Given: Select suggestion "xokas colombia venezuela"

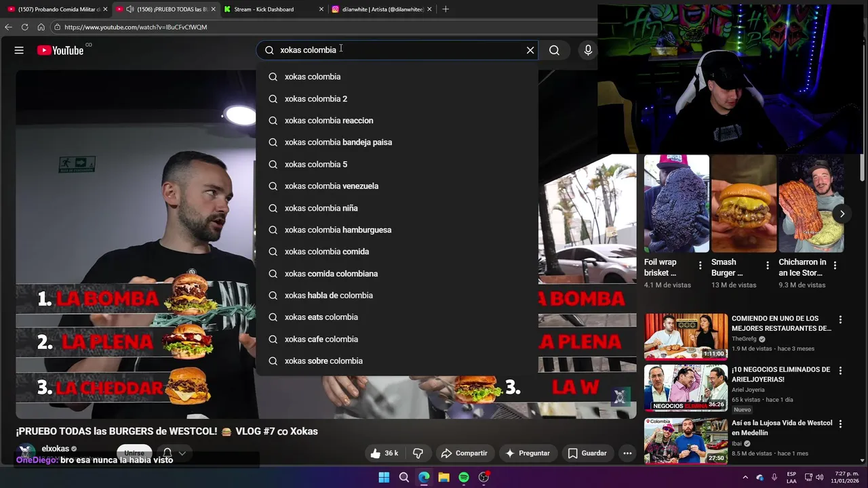Looking at the screenshot, I should pos(397,186).
